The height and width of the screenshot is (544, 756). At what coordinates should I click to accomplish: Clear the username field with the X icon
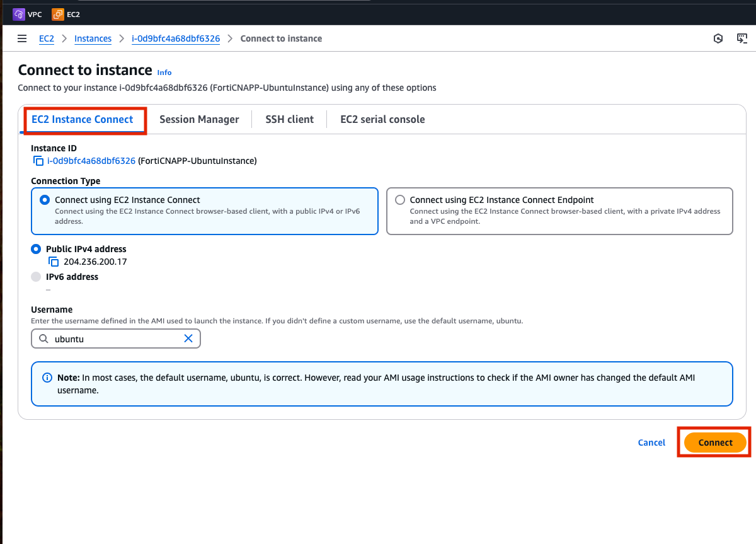pyautogui.click(x=188, y=339)
